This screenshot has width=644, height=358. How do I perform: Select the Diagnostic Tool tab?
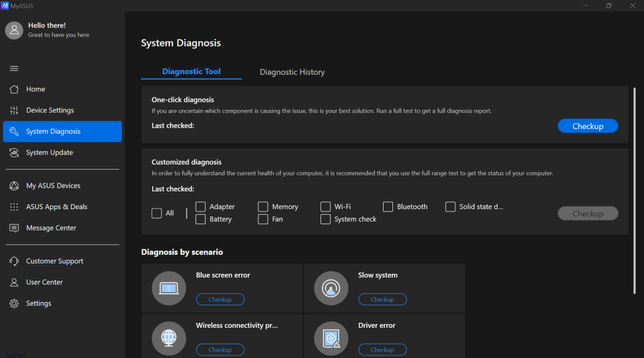[x=191, y=72]
